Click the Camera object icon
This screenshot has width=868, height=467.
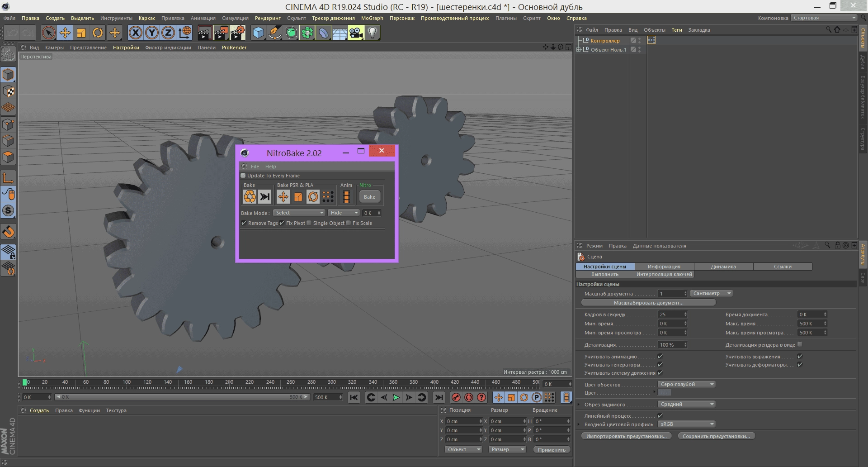tap(356, 33)
